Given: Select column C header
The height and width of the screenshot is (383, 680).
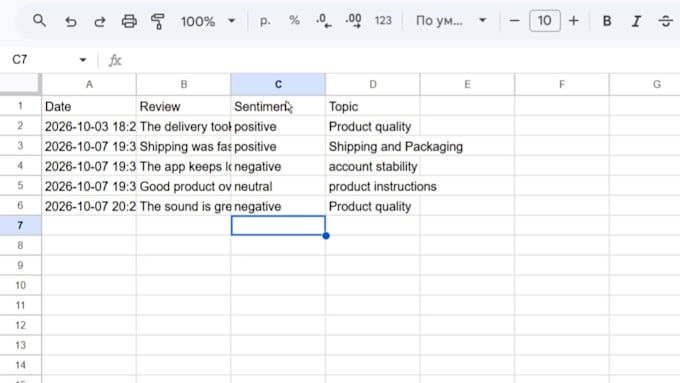Looking at the screenshot, I should 278,84.
